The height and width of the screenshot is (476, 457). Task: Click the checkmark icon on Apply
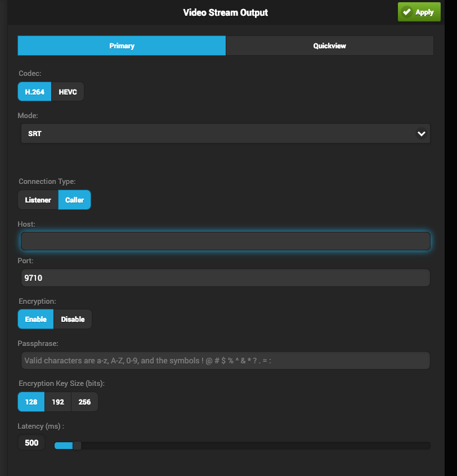407,12
